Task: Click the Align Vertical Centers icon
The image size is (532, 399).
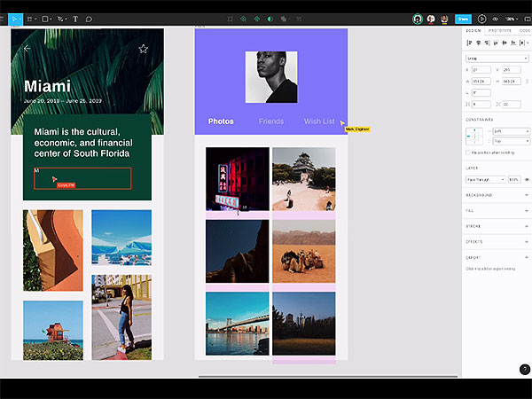Action: [x=505, y=43]
